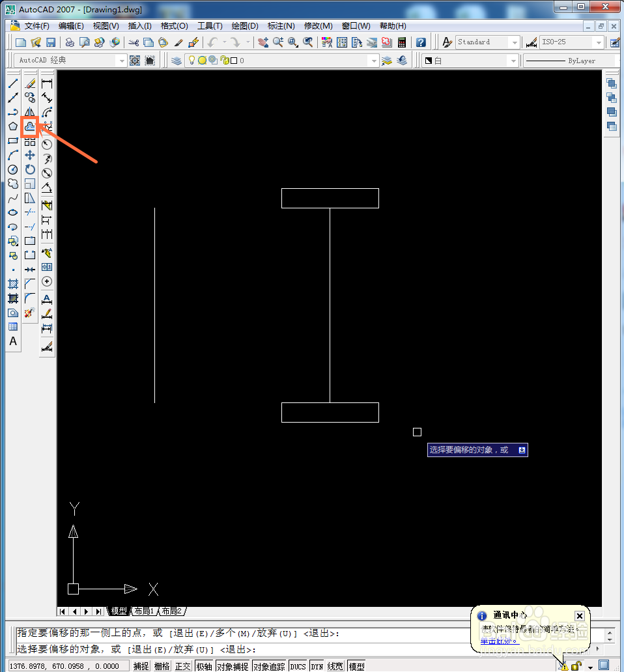This screenshot has width=624, height=672.
Task: Select the Linear dimension tool
Action: click(x=47, y=83)
